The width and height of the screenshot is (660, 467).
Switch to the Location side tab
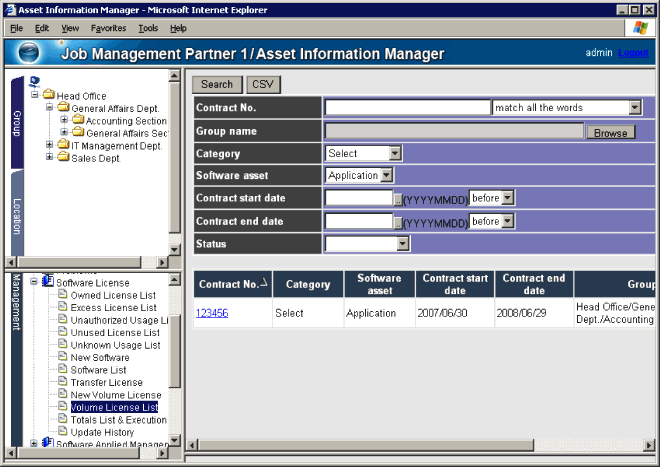[17, 214]
